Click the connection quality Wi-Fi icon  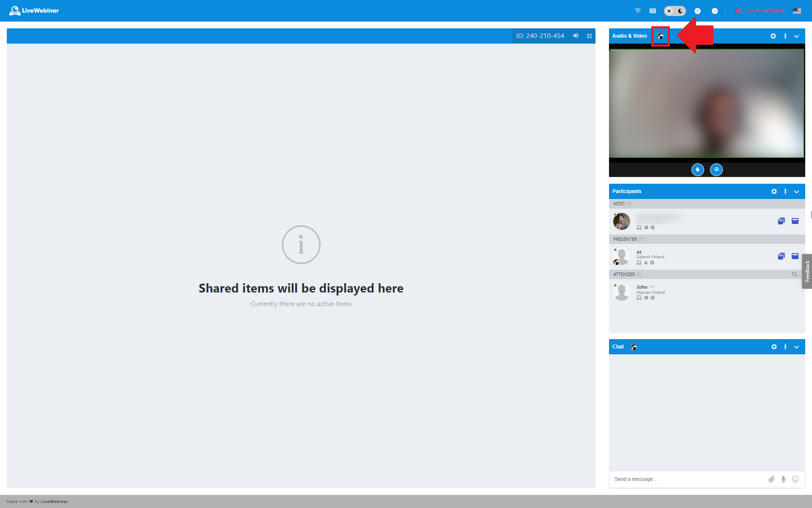[638, 11]
